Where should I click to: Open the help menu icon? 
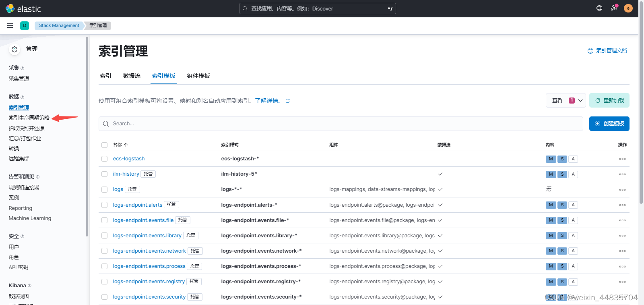point(599,8)
